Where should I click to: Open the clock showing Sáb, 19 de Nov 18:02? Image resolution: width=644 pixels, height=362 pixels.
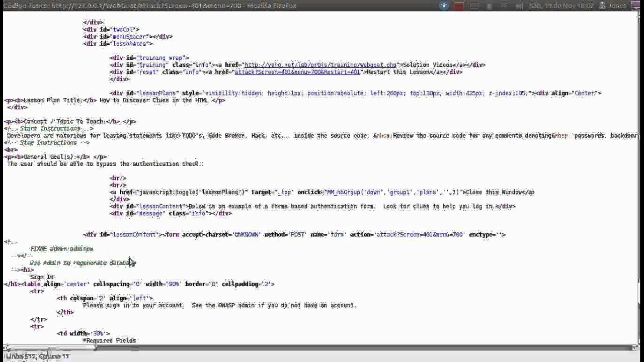point(561,6)
